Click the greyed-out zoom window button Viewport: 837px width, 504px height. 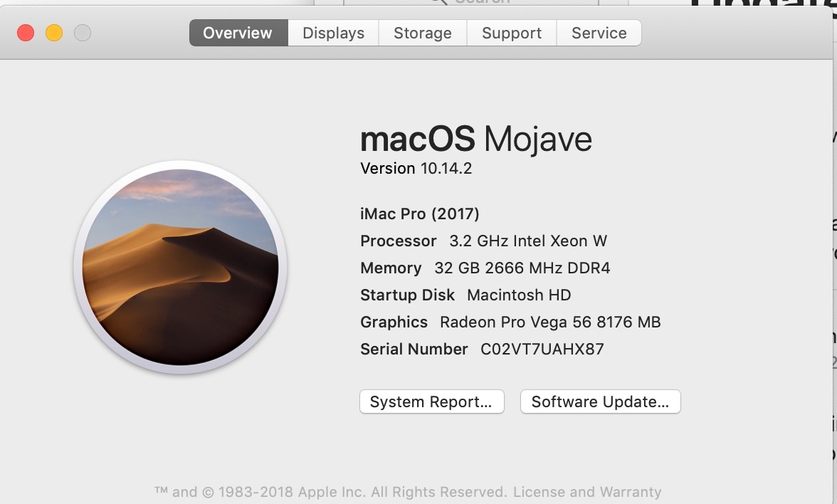click(83, 33)
